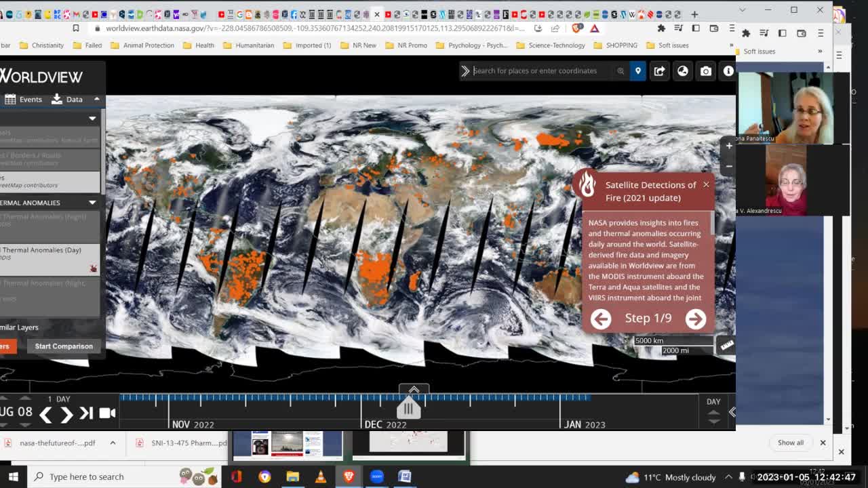The width and height of the screenshot is (868, 488).
Task: Open the measure ruler tool on map
Action: [x=726, y=346]
